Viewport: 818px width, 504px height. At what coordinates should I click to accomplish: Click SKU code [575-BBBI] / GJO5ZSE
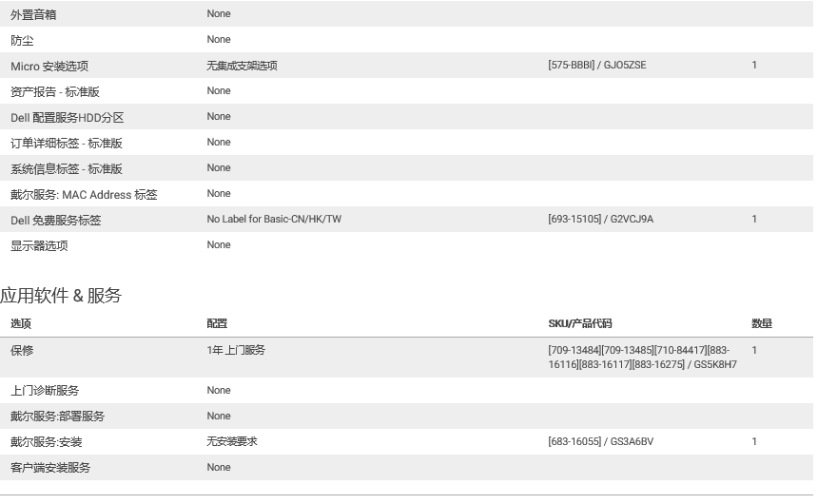click(x=596, y=66)
